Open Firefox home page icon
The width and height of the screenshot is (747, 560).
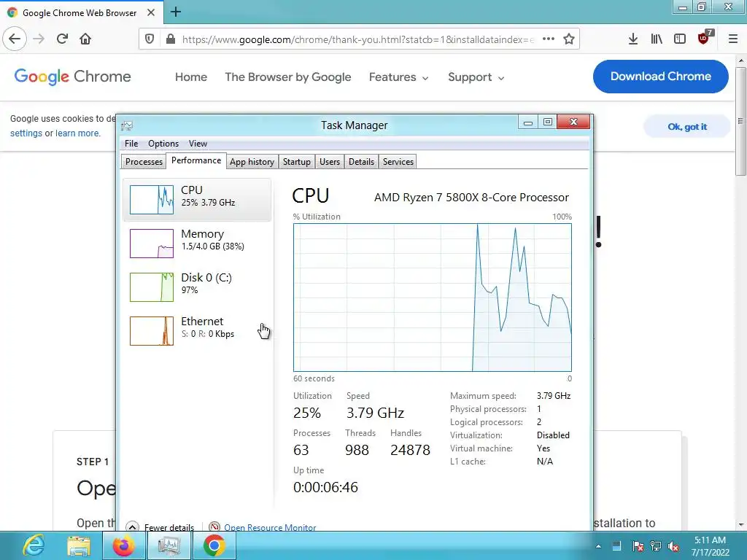[85, 39]
